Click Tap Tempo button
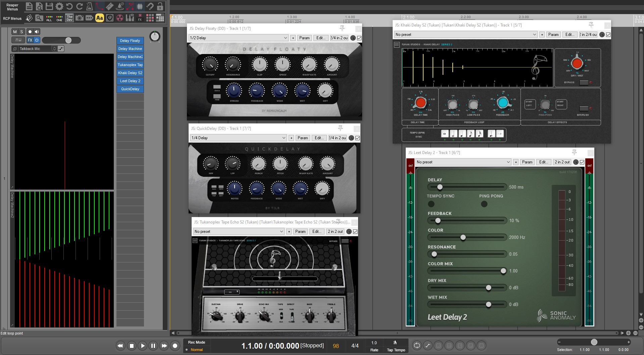Screen dimensions: 644x355 tap(396, 346)
